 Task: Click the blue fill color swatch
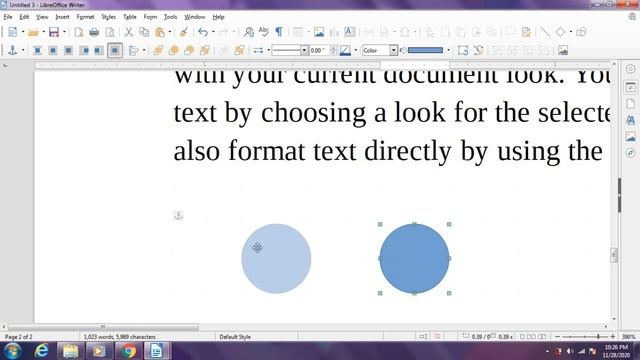click(x=425, y=50)
